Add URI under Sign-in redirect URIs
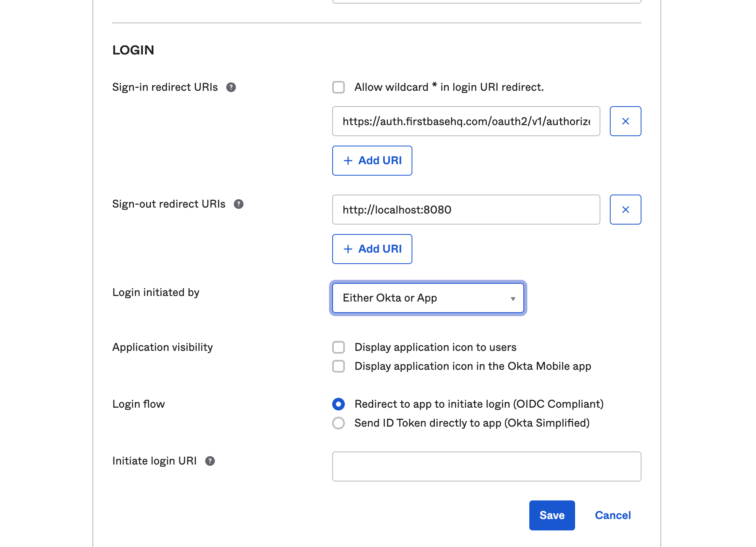The height and width of the screenshot is (547, 756). click(372, 161)
